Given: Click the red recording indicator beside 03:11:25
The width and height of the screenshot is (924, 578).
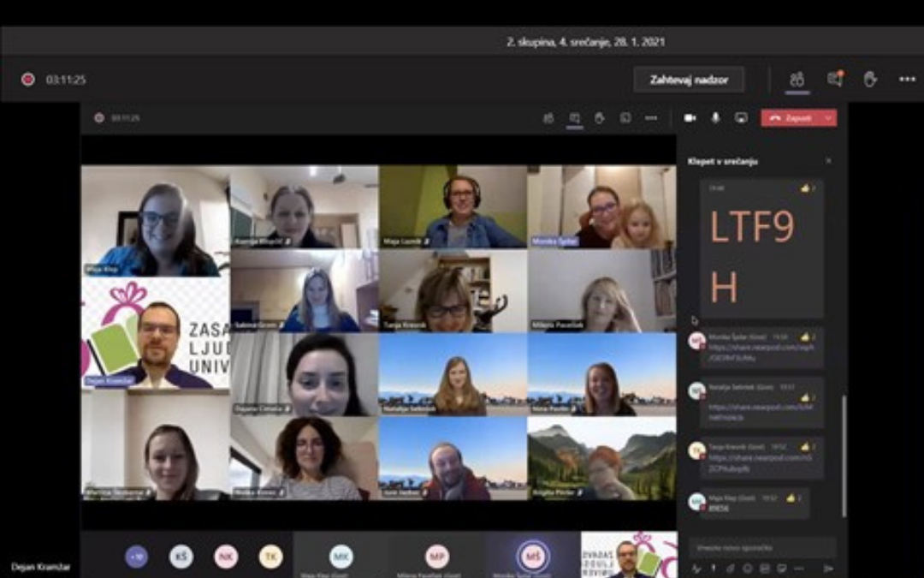Looking at the screenshot, I should pos(28,80).
